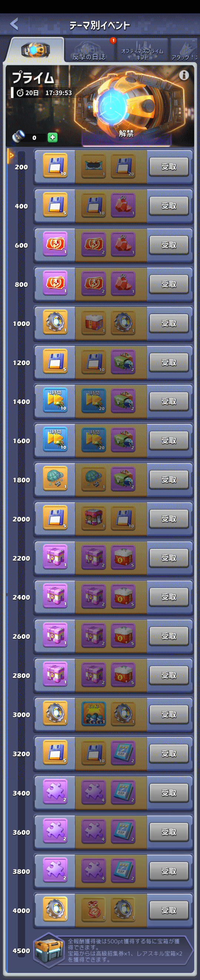Tap the pink chest reward at 2200

55,556
